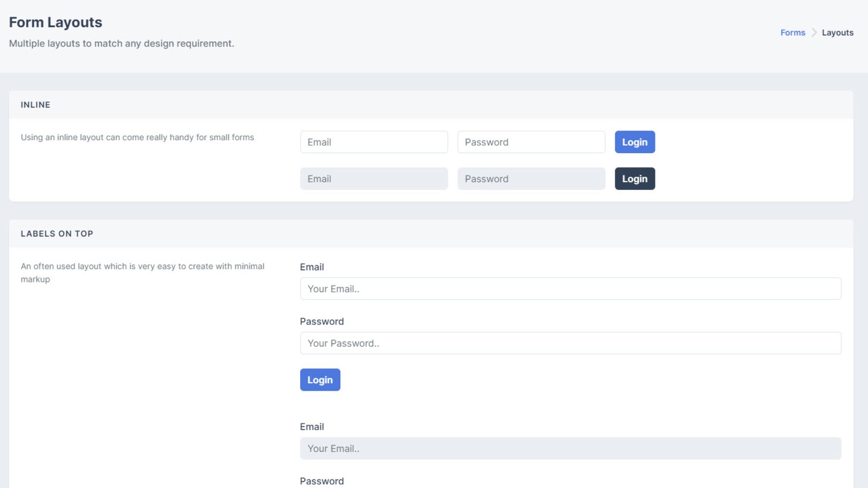The width and height of the screenshot is (868, 488).
Task: Click the INLINE block header
Action: [x=35, y=105]
